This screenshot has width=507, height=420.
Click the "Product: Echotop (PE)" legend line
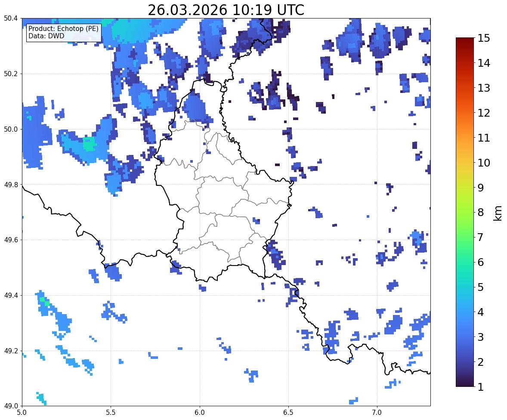click(63, 29)
